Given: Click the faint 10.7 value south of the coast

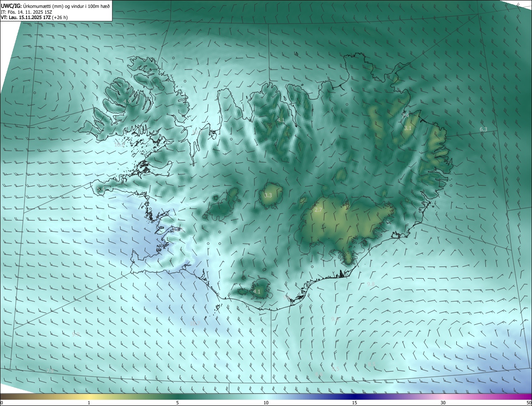Looking at the screenshot, I should pyautogui.click(x=195, y=323).
